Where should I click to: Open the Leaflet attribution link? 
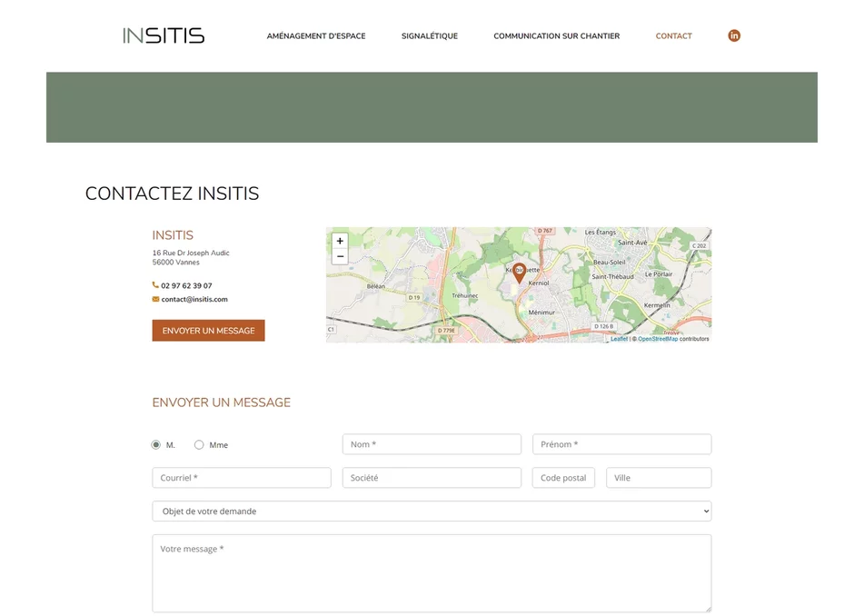[x=619, y=339]
